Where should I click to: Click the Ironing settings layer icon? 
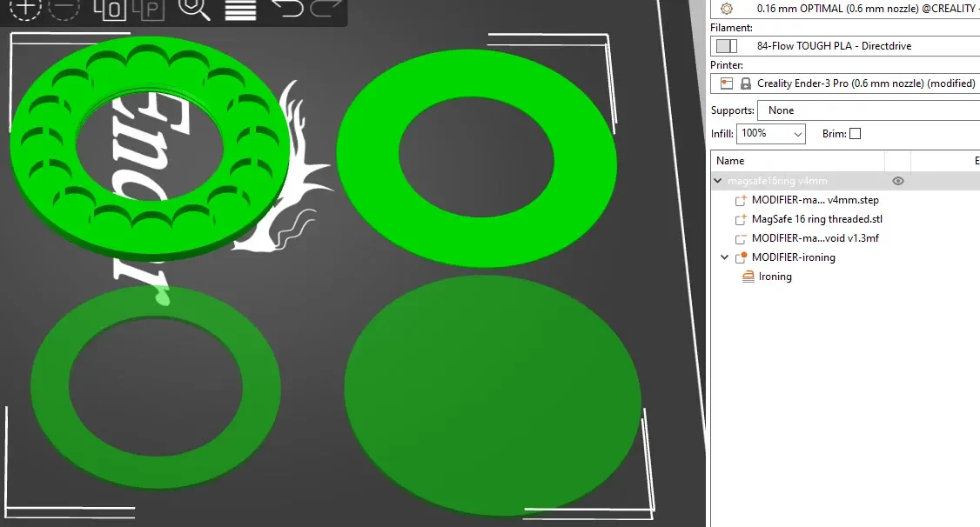(x=748, y=277)
